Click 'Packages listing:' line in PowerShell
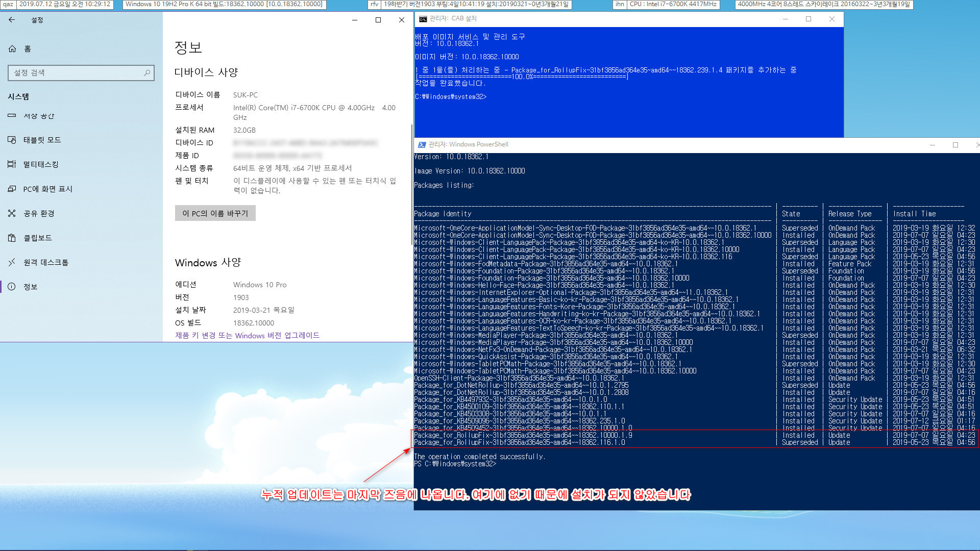The height and width of the screenshot is (551, 980). 444,185
